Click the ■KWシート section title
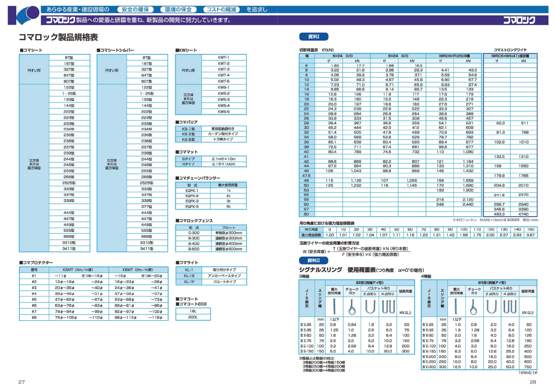 [x=186, y=50]
